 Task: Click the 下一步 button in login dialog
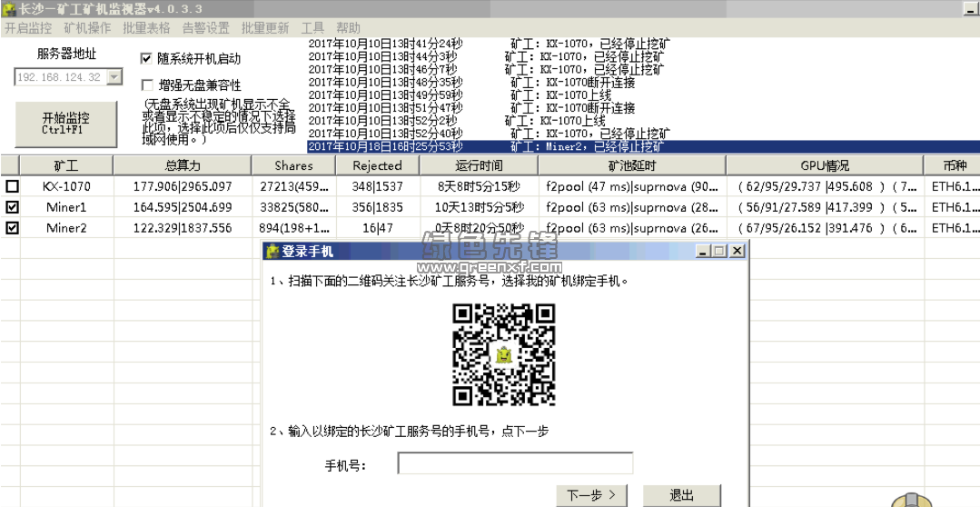(x=591, y=496)
